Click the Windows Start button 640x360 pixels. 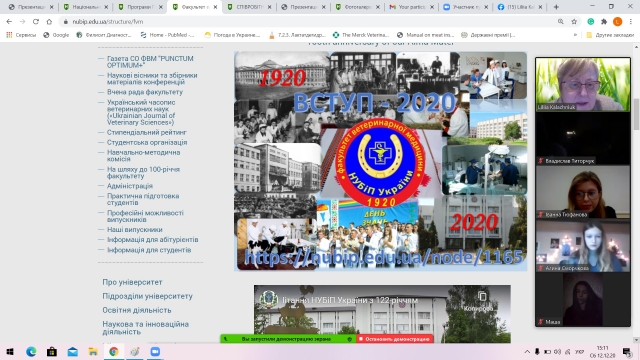point(10,351)
